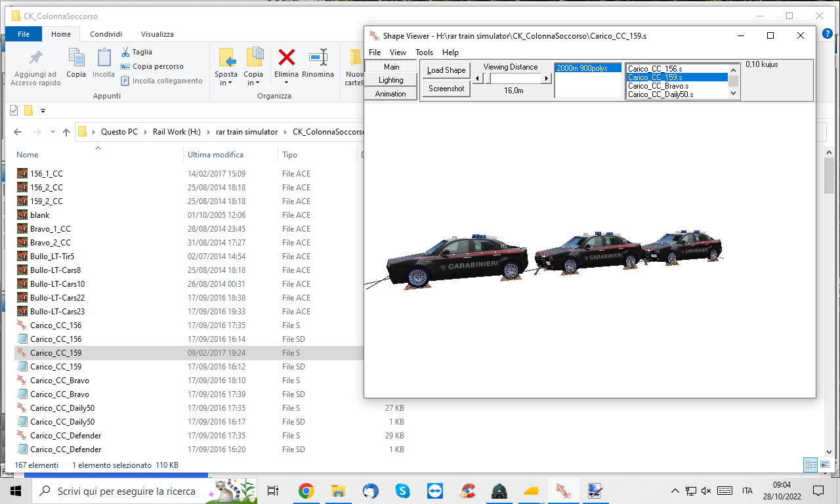Increase Viewing Distance with the right arrow
The image size is (840, 504).
pos(546,78)
